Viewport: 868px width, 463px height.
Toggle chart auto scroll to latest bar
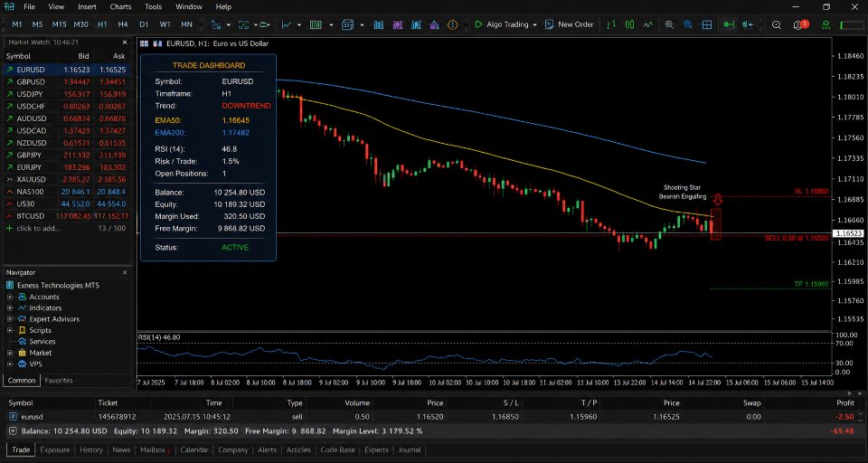pyautogui.click(x=729, y=25)
